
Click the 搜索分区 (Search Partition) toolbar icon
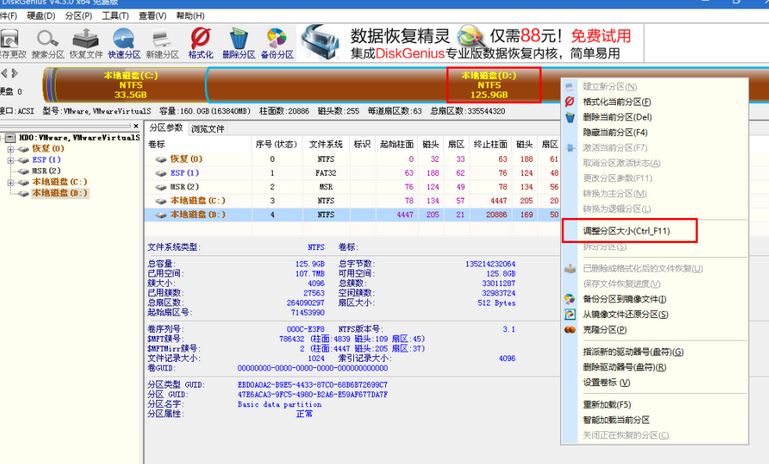click(46, 41)
